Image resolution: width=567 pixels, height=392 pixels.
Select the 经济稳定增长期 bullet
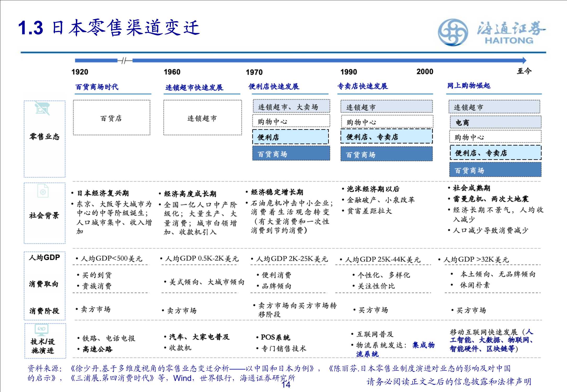(x=277, y=192)
